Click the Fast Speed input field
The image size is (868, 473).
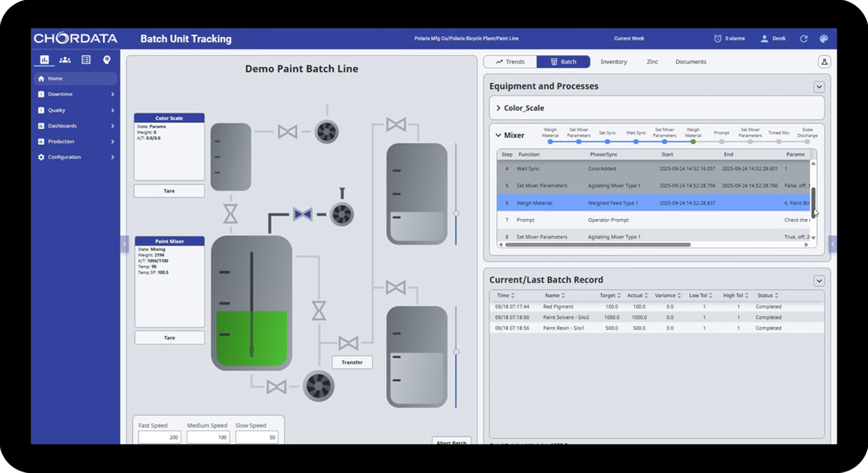(x=159, y=438)
